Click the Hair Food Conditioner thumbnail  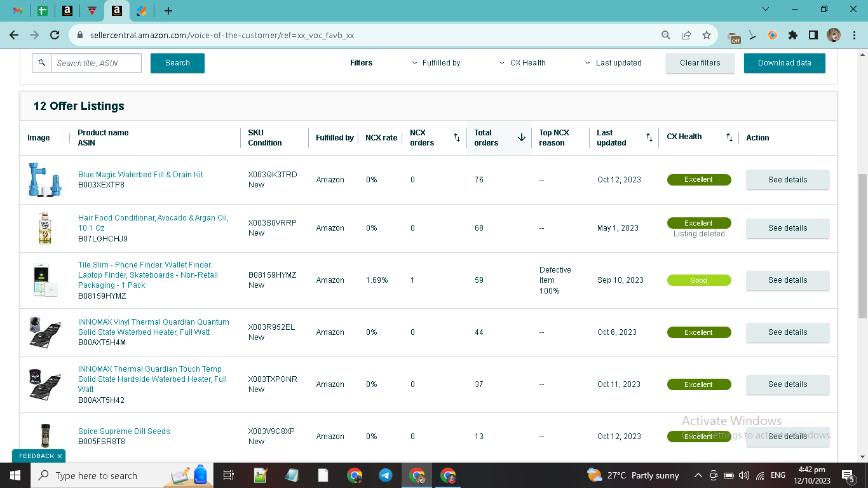coord(44,228)
